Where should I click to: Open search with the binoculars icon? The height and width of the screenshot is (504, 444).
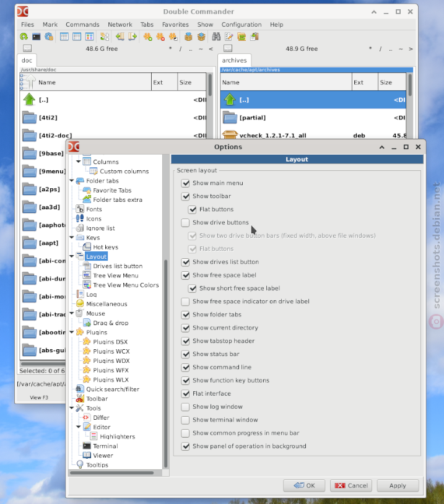(216, 37)
